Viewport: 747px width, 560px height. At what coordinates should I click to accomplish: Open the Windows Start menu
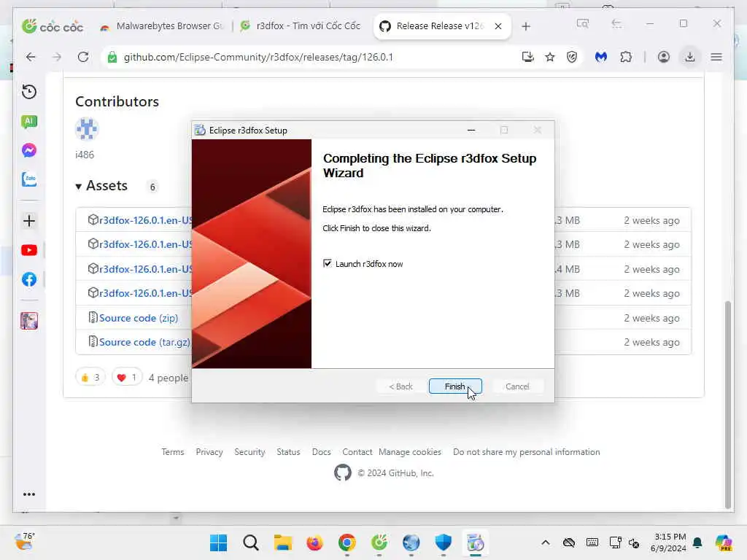(219, 542)
